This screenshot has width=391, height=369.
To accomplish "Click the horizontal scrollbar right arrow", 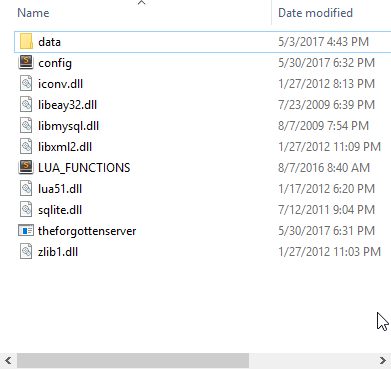I will [383, 360].
